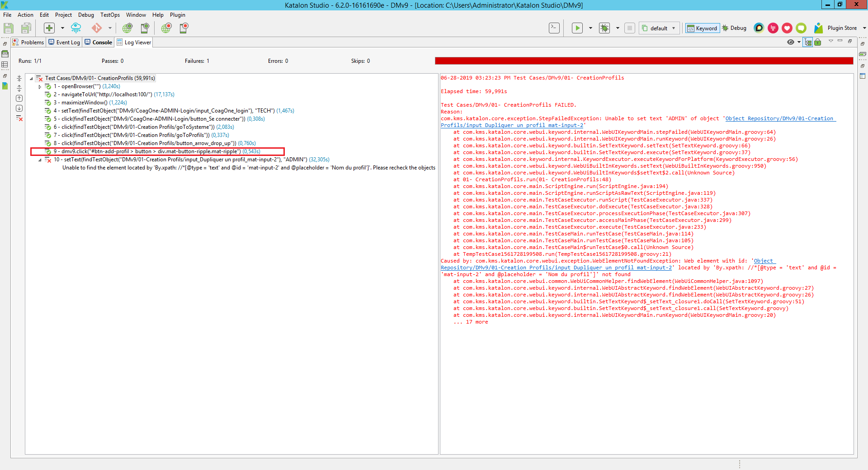Viewport: 868px width, 470px height.
Task: Open the Log Viewer view menu triangle
Action: (x=831, y=41)
